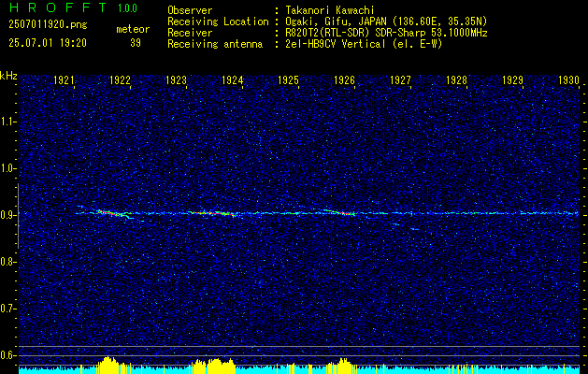Click the 1925 time marker
The width and height of the screenshot is (588, 374).
pyautogui.click(x=288, y=79)
